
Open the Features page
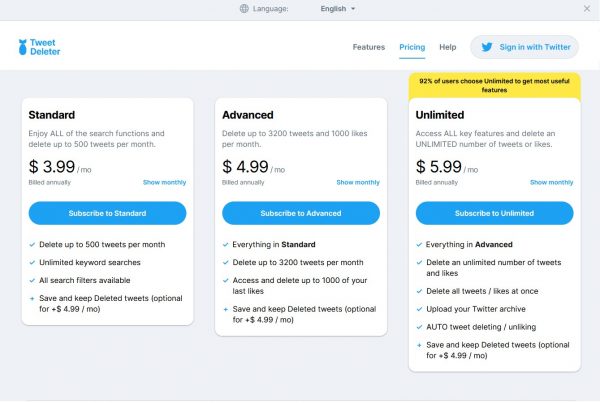368,47
